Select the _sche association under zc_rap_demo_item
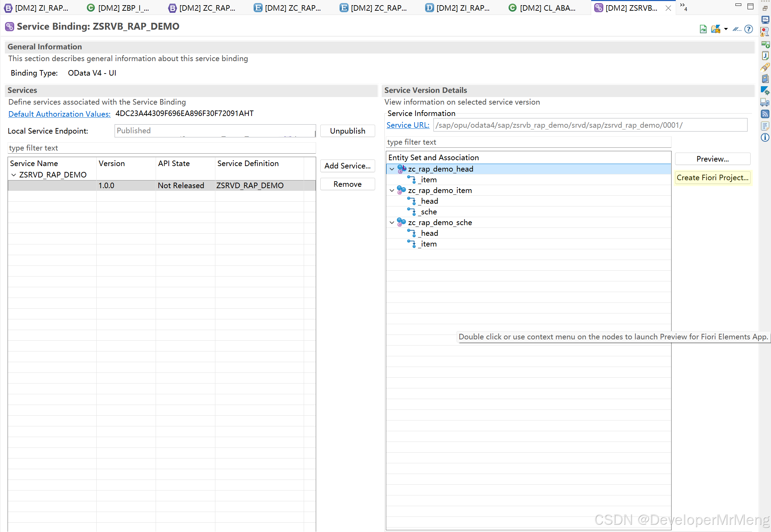The height and width of the screenshot is (532, 771). click(x=428, y=212)
